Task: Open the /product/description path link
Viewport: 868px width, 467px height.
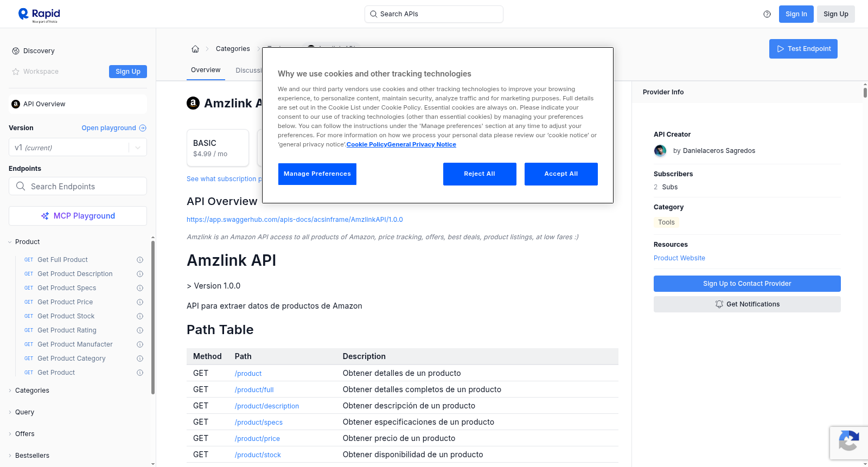Action: pyautogui.click(x=267, y=406)
